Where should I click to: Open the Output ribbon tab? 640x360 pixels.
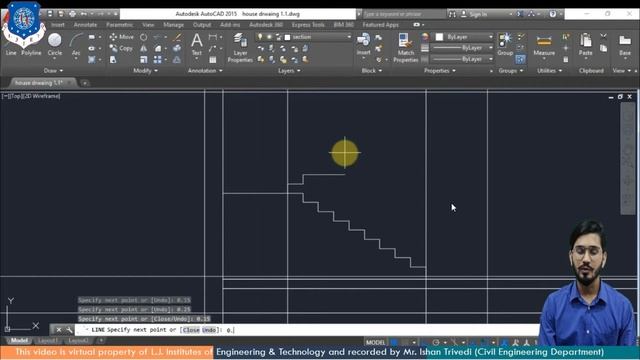tap(202, 25)
